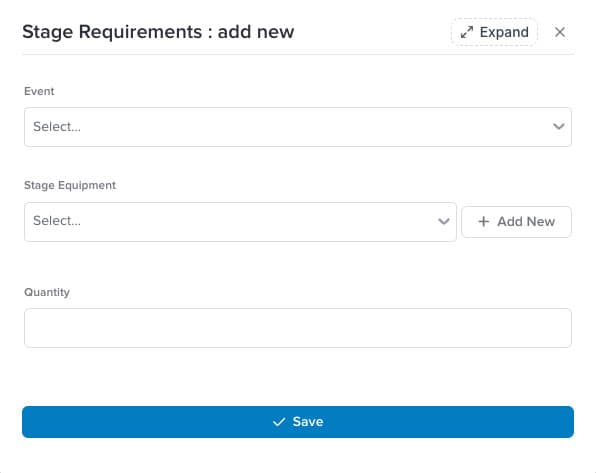
Task: Click the Select... placeholder in Stage Equipment
Action: tap(57, 221)
